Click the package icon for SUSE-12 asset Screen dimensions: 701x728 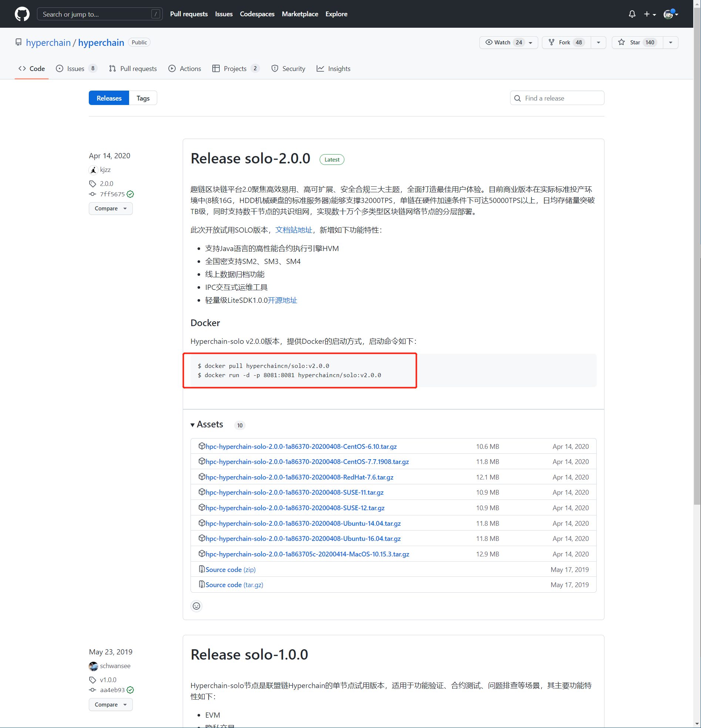[x=202, y=507]
